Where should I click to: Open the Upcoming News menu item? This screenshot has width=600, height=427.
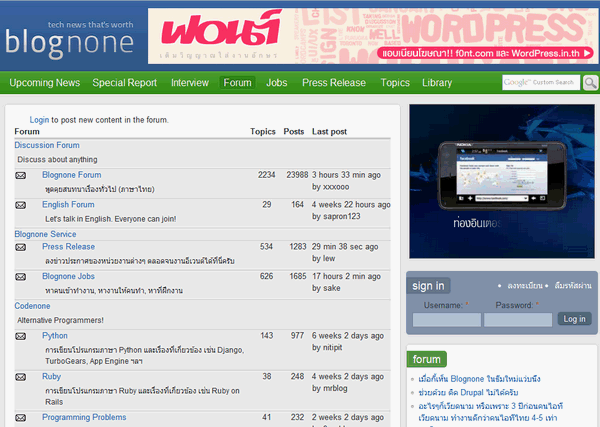pyautogui.click(x=45, y=83)
